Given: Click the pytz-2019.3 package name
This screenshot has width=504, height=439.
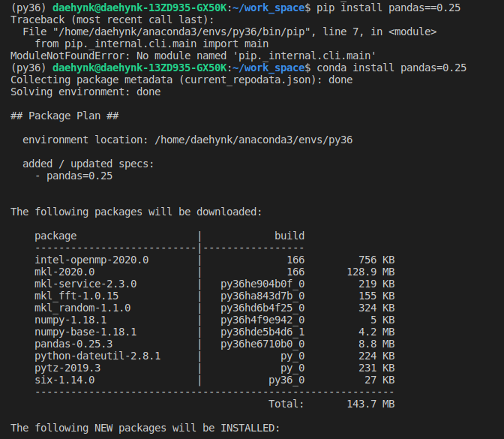Looking at the screenshot, I should click(67, 368).
